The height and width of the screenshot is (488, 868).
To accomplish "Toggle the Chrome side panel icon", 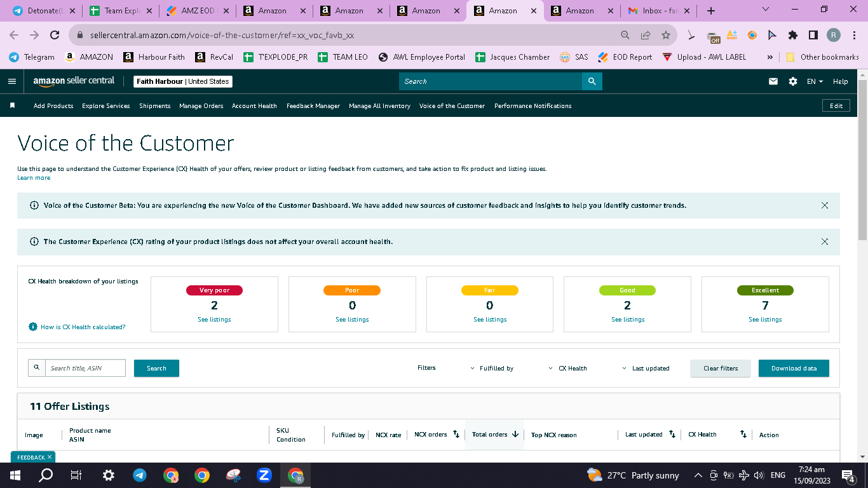I will coord(813,35).
